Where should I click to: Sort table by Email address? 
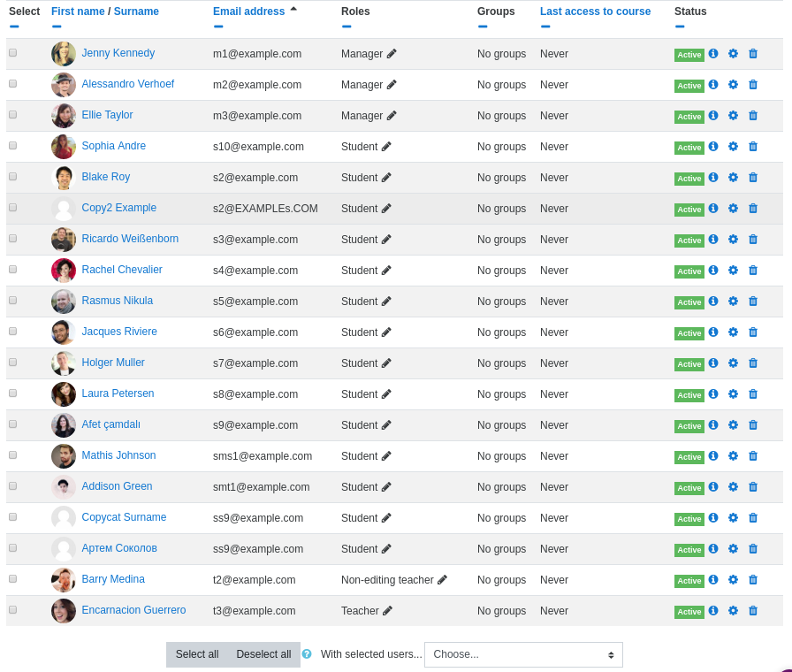coord(249,11)
